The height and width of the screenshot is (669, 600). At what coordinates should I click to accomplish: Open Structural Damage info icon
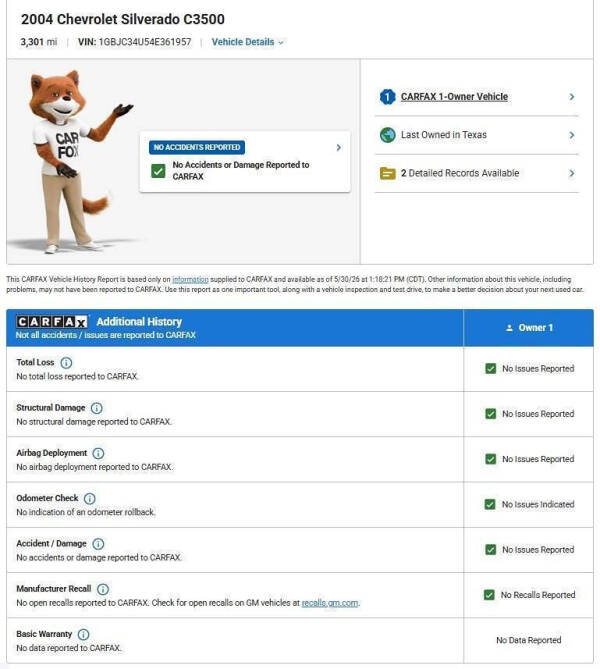[97, 408]
